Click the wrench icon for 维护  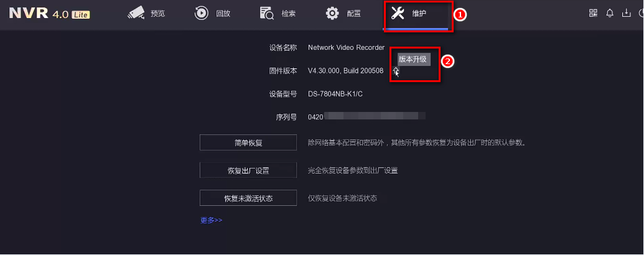coord(398,13)
